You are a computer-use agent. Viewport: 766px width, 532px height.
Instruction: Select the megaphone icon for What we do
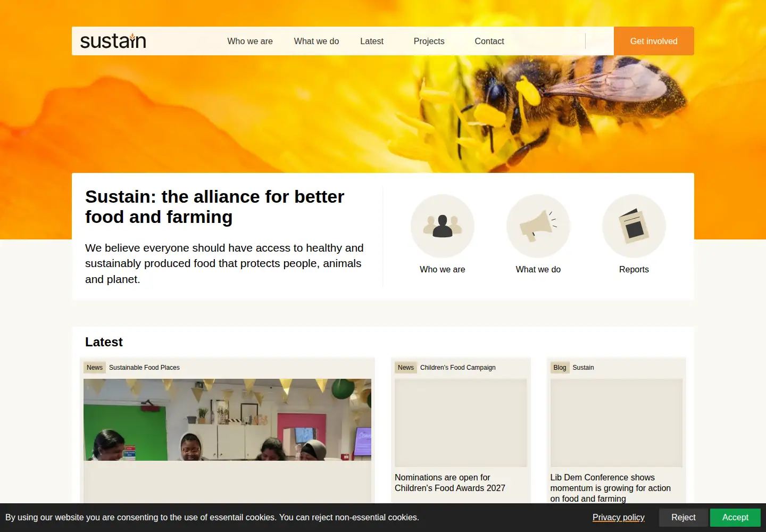tap(538, 226)
